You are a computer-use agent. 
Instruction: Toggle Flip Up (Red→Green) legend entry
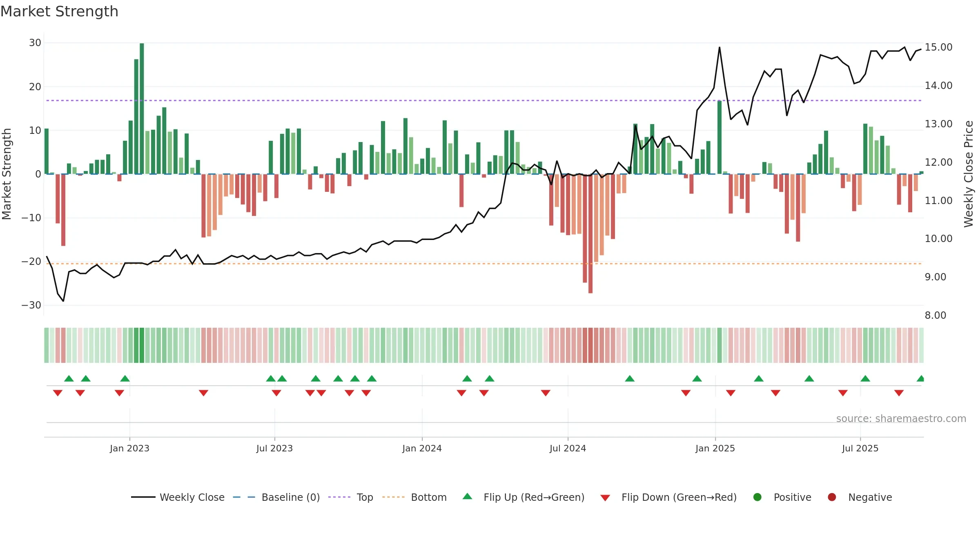[523, 497]
